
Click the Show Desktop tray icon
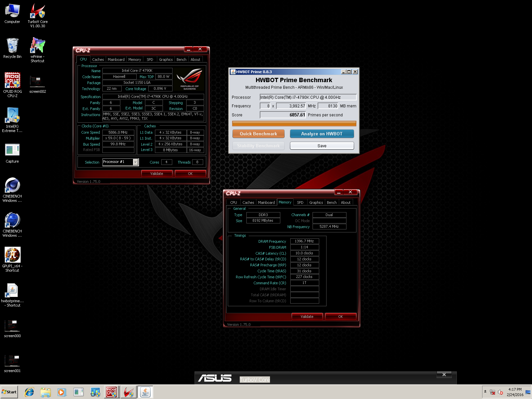[x=528, y=392]
